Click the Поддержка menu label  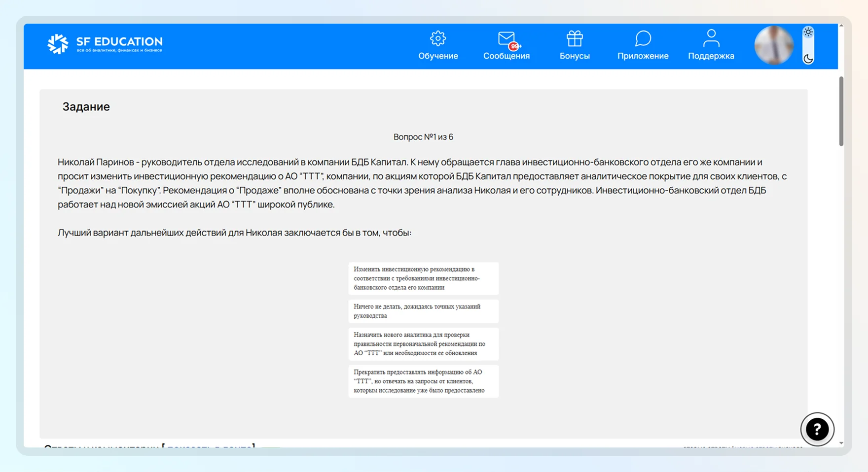[x=711, y=56]
